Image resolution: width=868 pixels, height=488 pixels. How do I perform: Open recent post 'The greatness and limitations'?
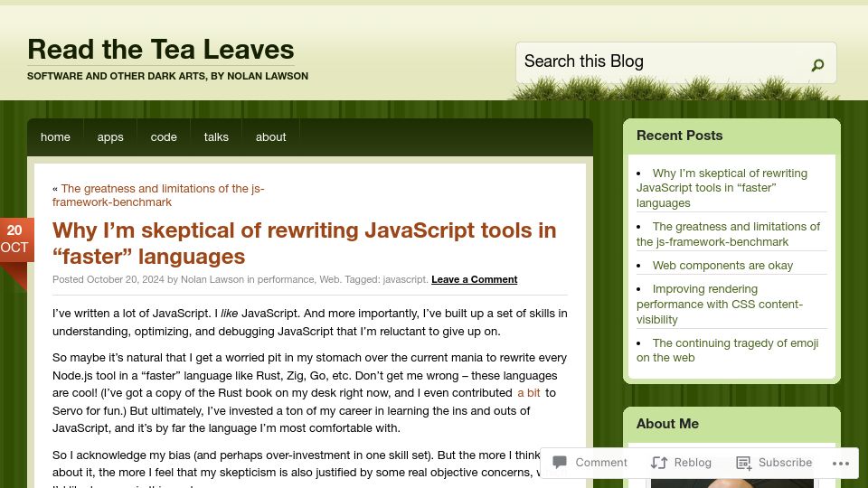coord(729,234)
